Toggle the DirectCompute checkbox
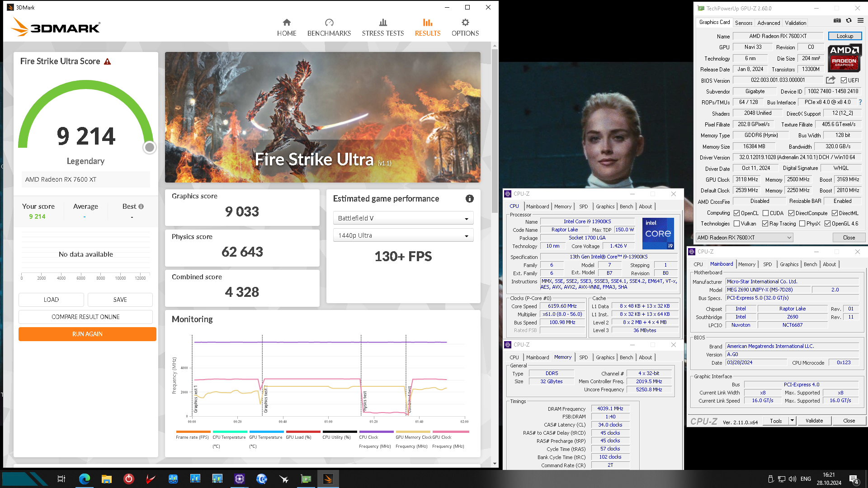 pyautogui.click(x=791, y=213)
